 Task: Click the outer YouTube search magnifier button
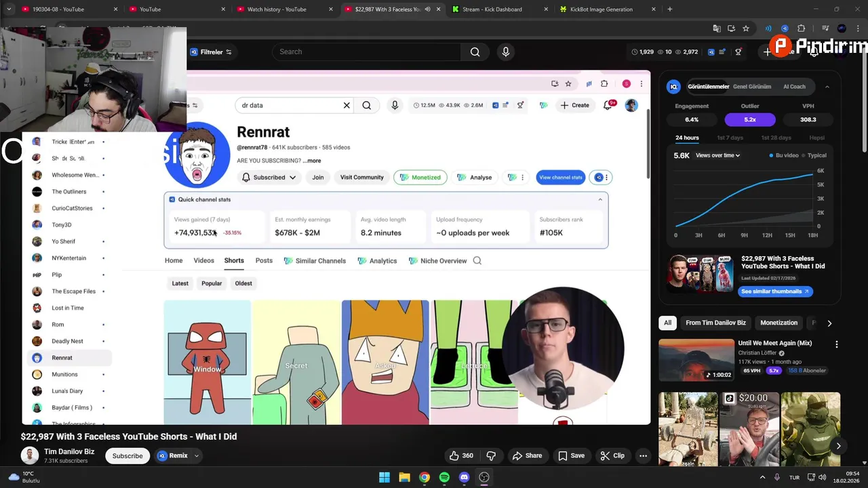pyautogui.click(x=475, y=52)
